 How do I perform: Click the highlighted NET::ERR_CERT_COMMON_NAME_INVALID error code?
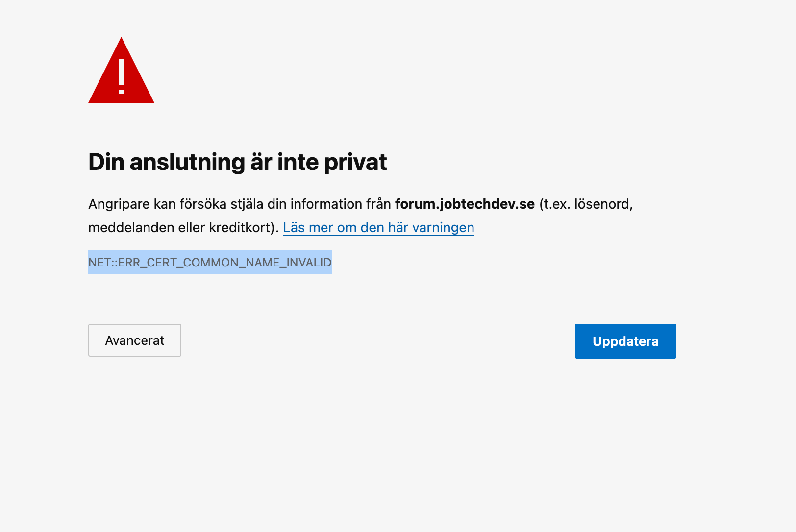click(x=210, y=263)
